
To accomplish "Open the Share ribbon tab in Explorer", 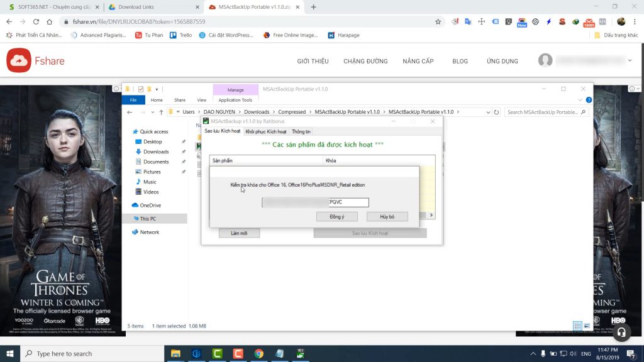I will click(x=179, y=100).
